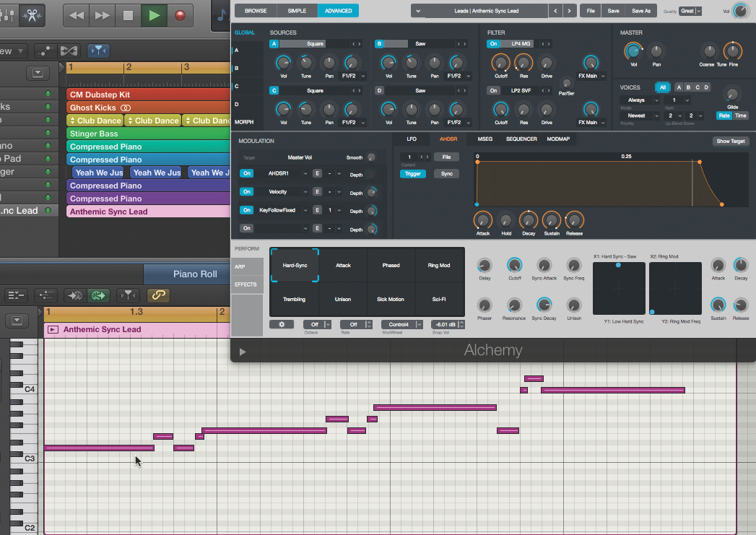Click the green MIDI out icon in Piano Roll
The width and height of the screenshot is (756, 535).
click(98, 295)
